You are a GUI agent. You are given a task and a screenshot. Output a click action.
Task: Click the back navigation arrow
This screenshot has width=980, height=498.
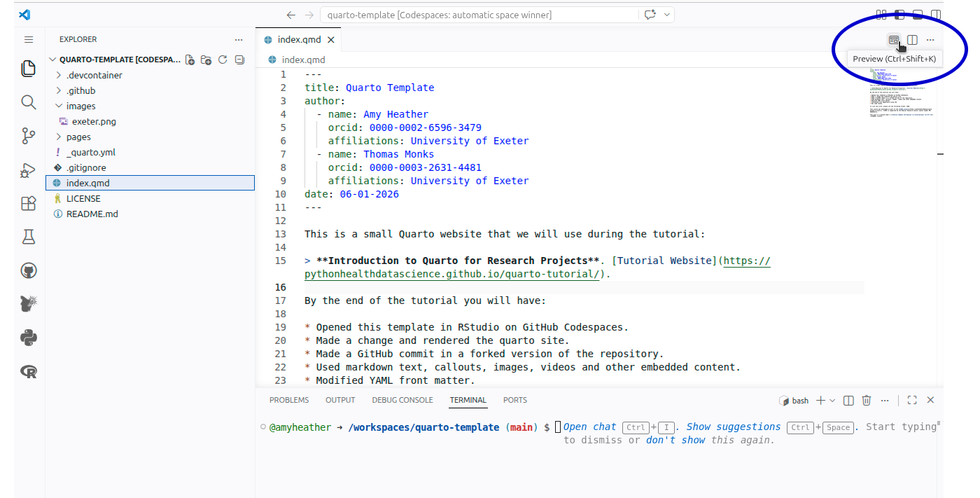pyautogui.click(x=291, y=15)
